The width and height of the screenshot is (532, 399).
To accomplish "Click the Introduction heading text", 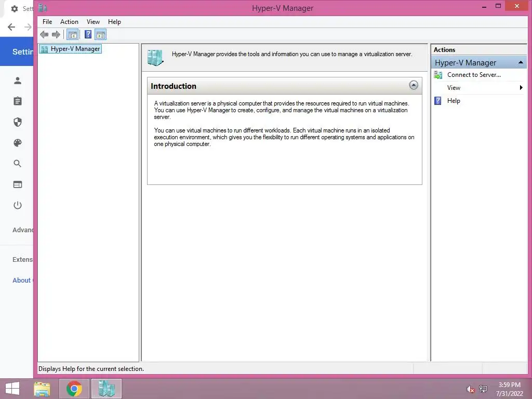I will (174, 86).
